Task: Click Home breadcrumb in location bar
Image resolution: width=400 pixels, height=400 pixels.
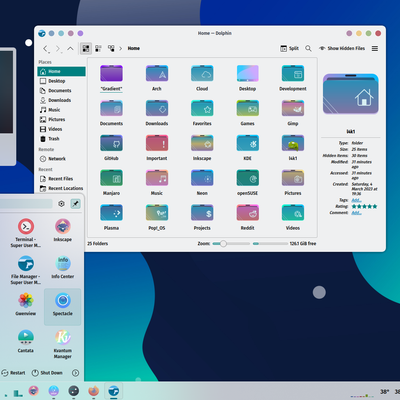Action: click(x=134, y=48)
